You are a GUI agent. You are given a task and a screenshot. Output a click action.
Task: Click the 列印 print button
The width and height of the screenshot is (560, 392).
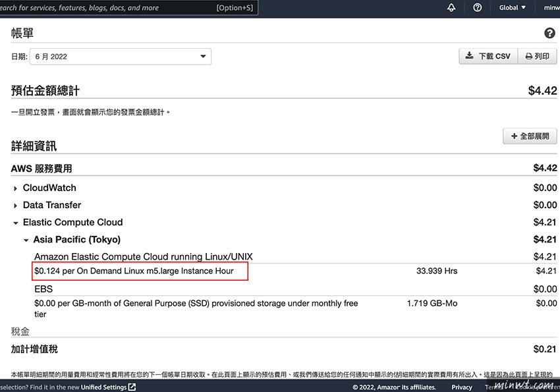(x=537, y=56)
